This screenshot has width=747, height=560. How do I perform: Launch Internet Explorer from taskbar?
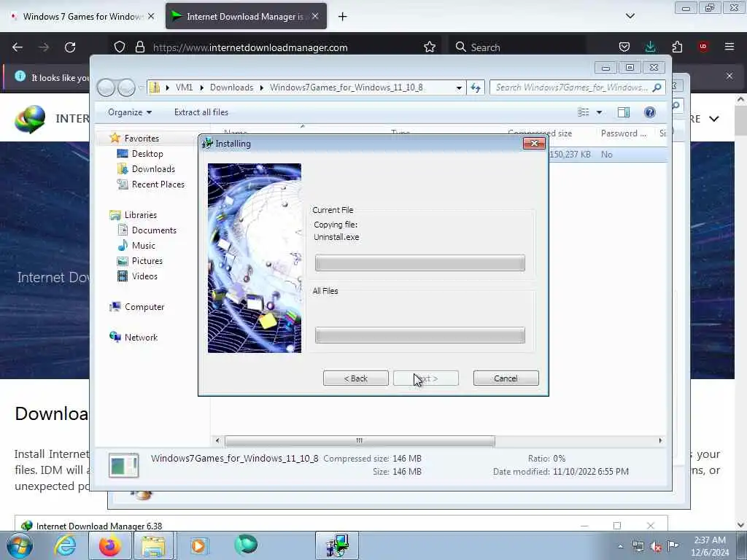(x=65, y=545)
